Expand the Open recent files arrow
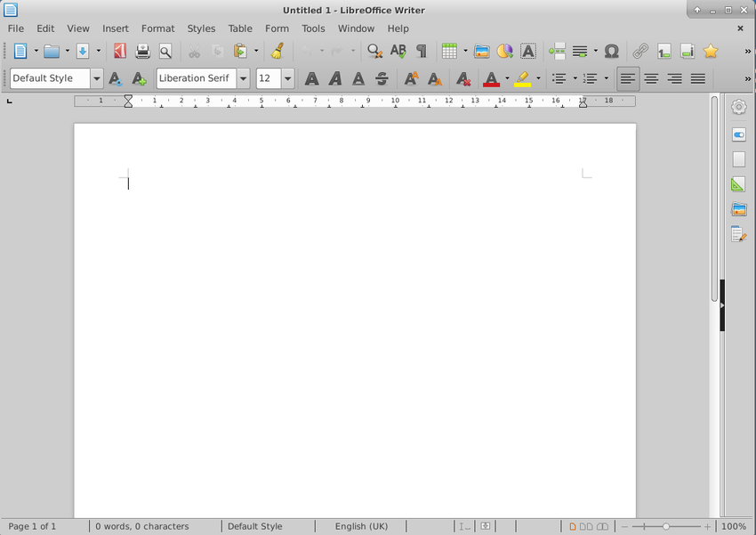The image size is (756, 535). point(68,51)
